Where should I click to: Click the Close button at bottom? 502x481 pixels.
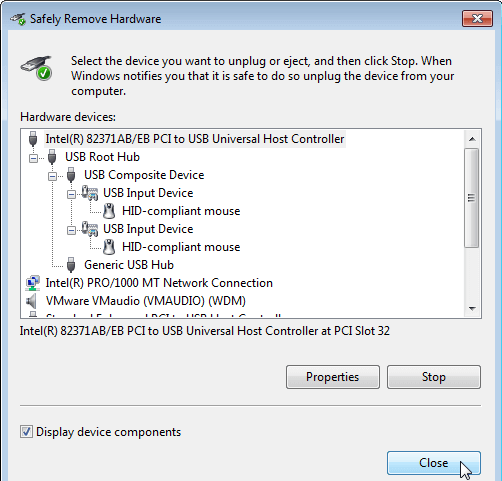(434, 463)
